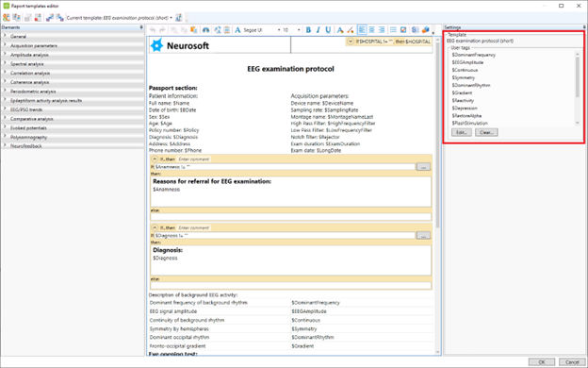Screen dimensions: 588x368
Task: Click the copy template icon in top toolbar
Action: point(17,18)
